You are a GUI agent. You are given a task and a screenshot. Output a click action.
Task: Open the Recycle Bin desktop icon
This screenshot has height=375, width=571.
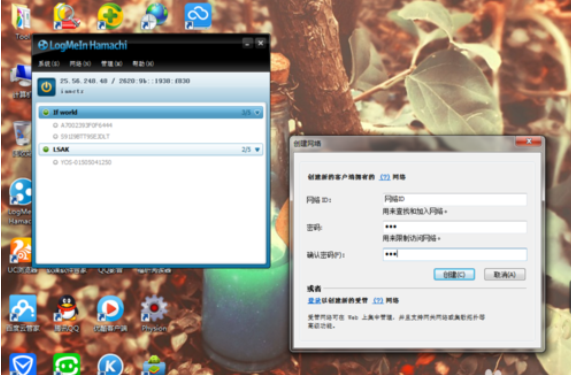point(22,138)
